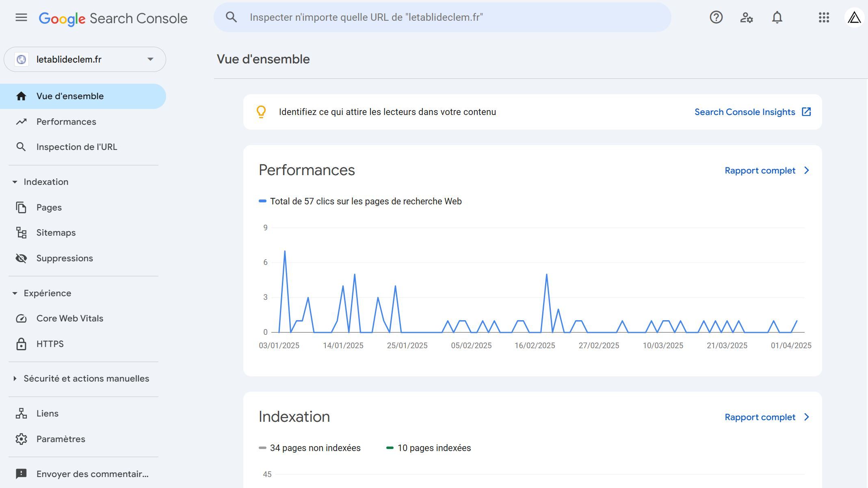The width and height of the screenshot is (868, 488).
Task: Click the Liens network icon
Action: (x=21, y=413)
